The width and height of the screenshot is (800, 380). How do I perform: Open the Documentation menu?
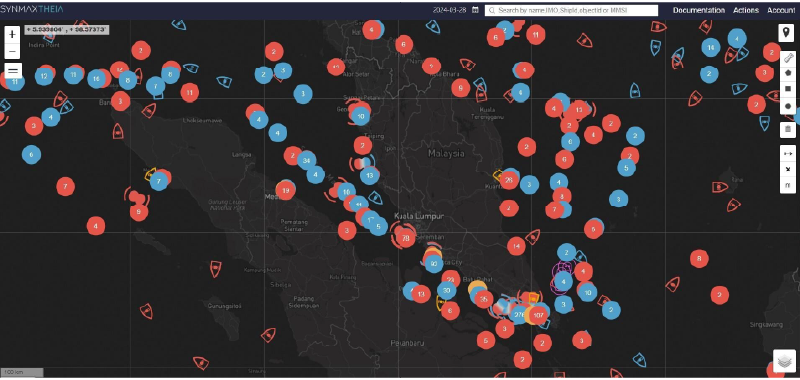pyautogui.click(x=698, y=10)
